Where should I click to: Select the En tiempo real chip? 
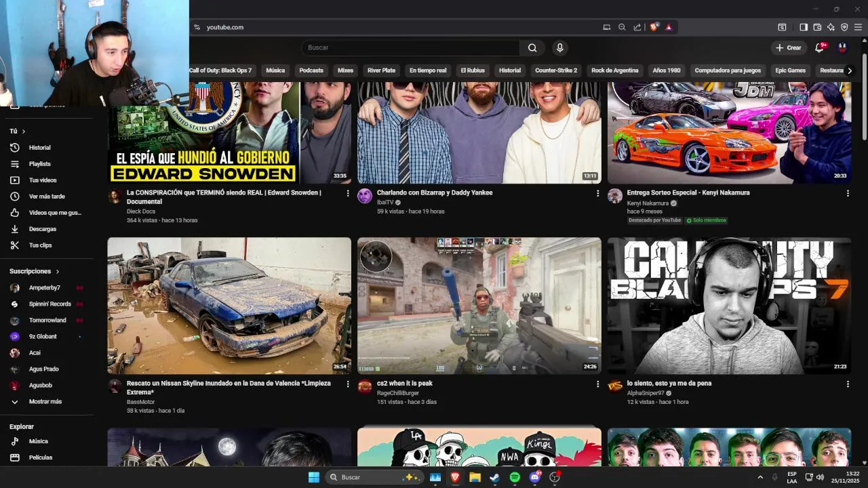428,70
